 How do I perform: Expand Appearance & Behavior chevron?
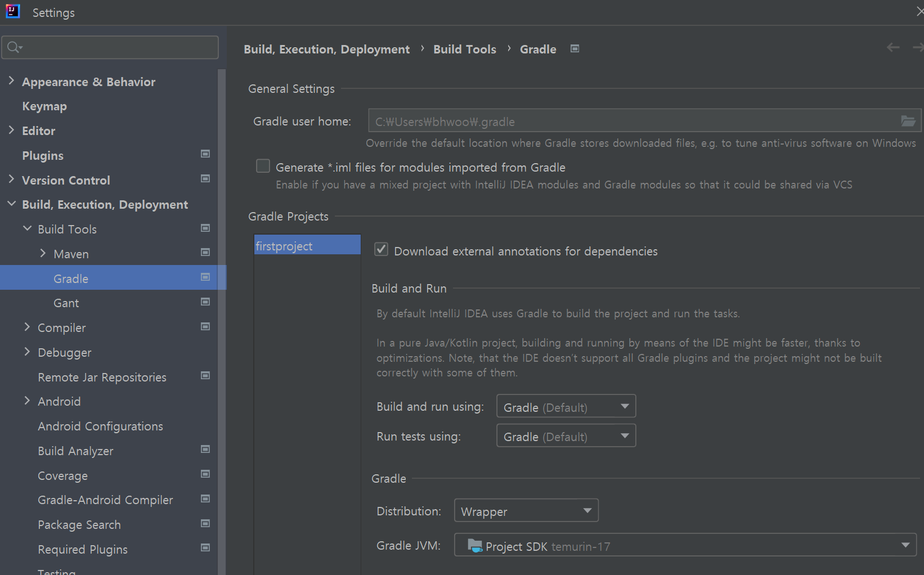click(11, 81)
